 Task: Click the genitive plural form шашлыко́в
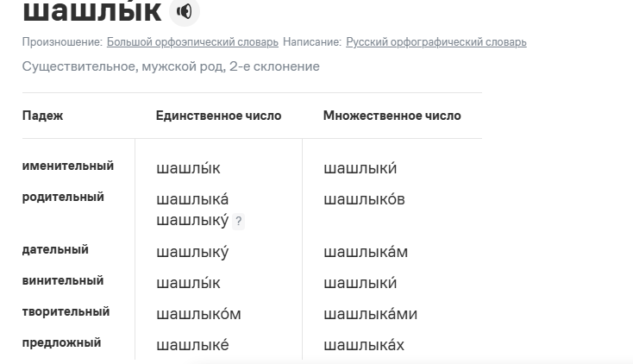coord(364,200)
